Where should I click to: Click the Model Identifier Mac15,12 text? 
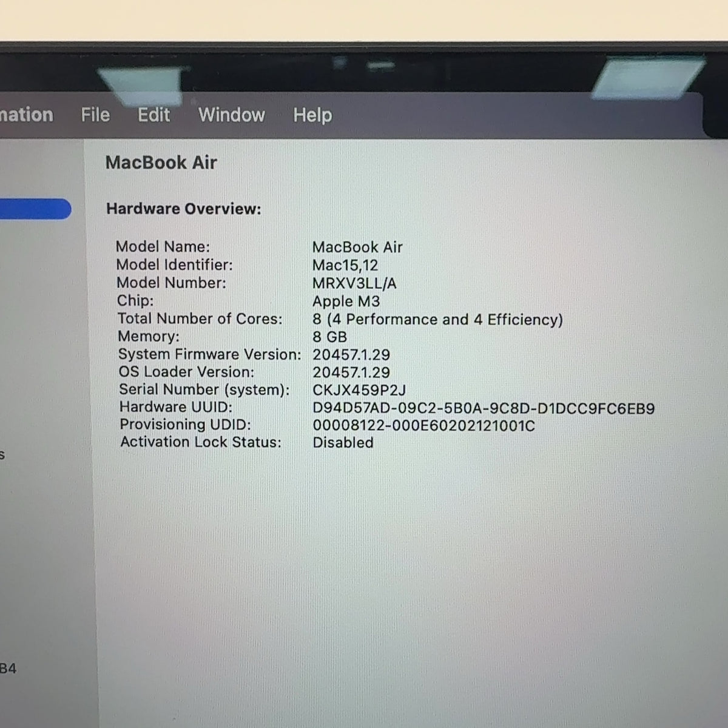pyautogui.click(x=345, y=265)
